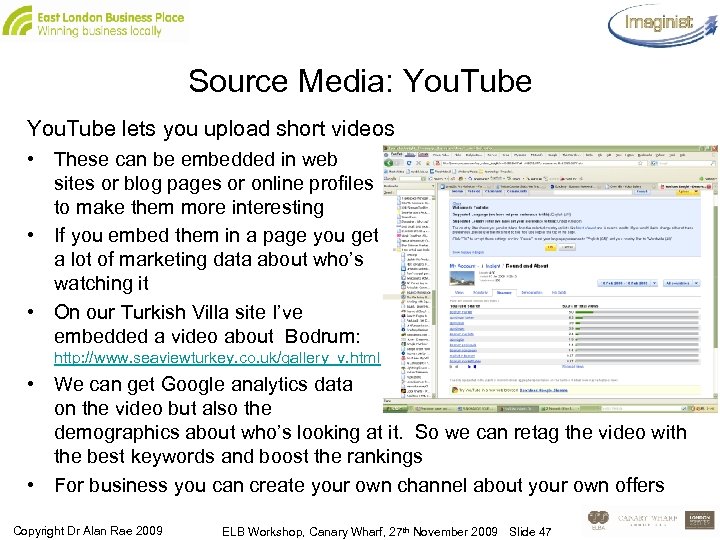Click the yellow Upload button on YouTube page
Screen dimensions: 720x540
[686, 192]
